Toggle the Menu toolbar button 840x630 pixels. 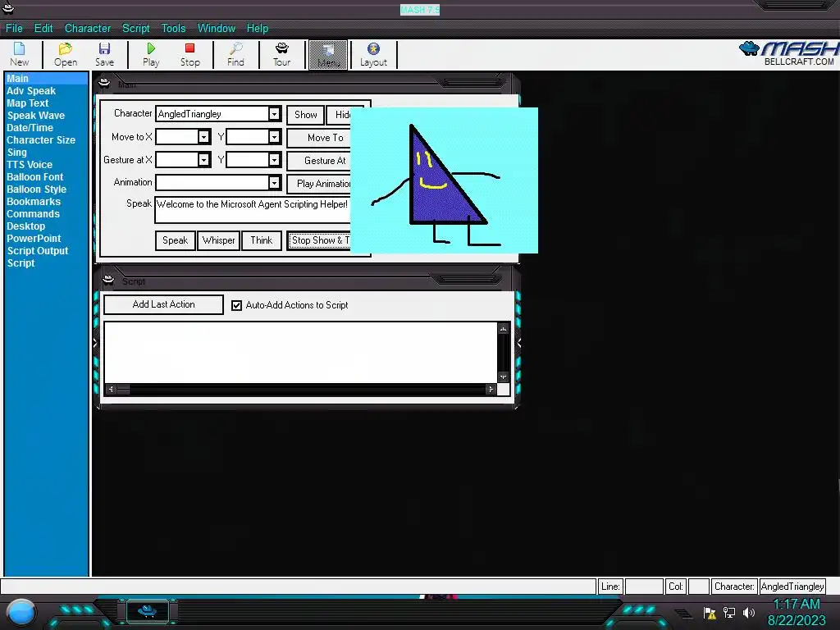pyautogui.click(x=328, y=55)
